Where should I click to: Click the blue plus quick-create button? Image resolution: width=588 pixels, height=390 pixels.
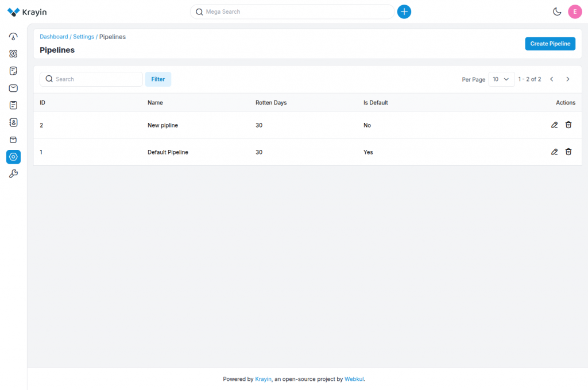point(404,11)
